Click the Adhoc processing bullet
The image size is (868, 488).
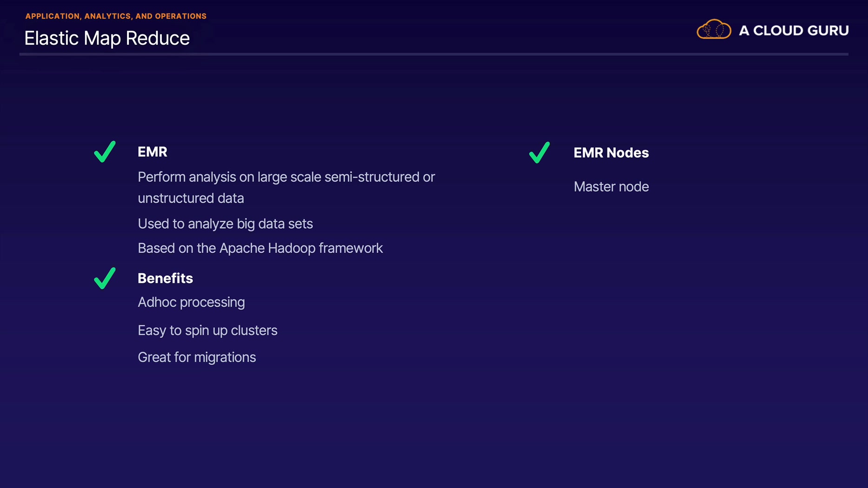191,302
